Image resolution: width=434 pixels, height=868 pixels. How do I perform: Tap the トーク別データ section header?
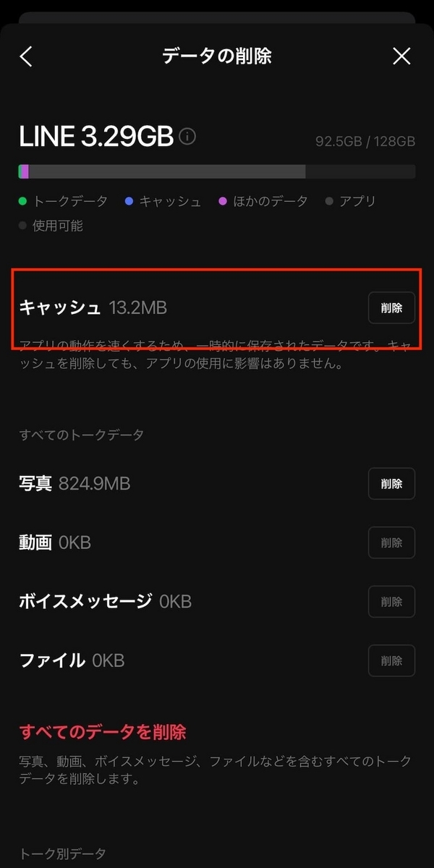coord(62,854)
